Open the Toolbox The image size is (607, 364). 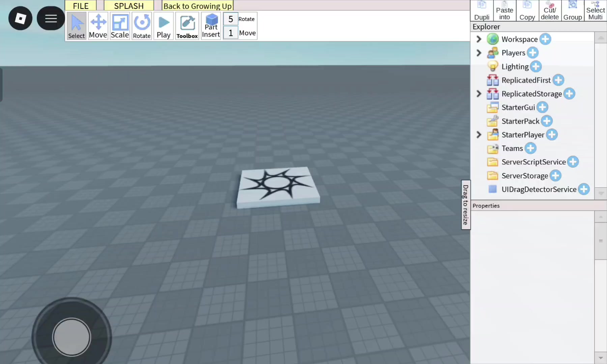pos(187,26)
